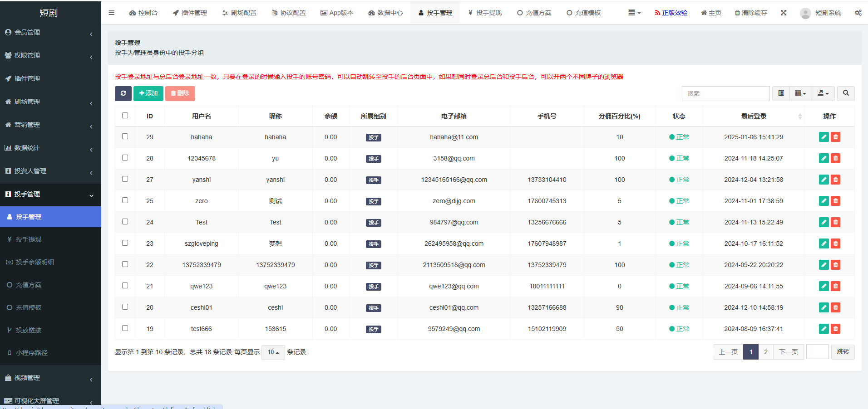Click the 设置 gear icon at top right
Viewport: 868px width, 409px height.
[x=858, y=13]
